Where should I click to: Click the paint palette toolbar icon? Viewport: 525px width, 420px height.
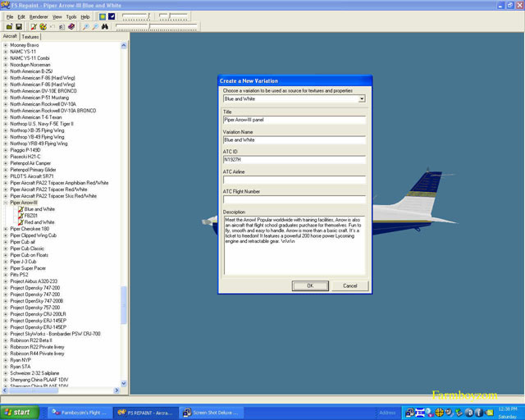tap(43, 26)
